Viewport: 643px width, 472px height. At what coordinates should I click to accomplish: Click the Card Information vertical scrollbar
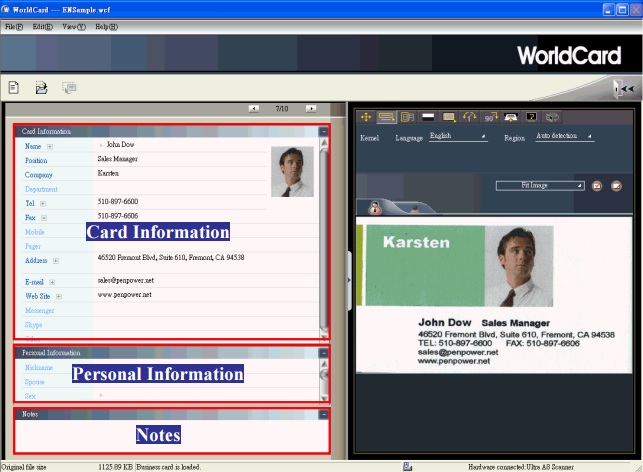pyautogui.click(x=324, y=239)
